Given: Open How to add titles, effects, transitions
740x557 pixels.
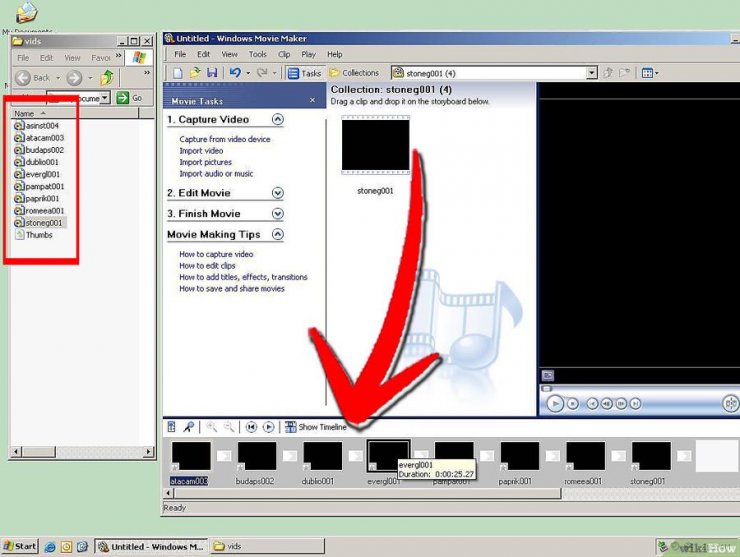Looking at the screenshot, I should click(243, 277).
